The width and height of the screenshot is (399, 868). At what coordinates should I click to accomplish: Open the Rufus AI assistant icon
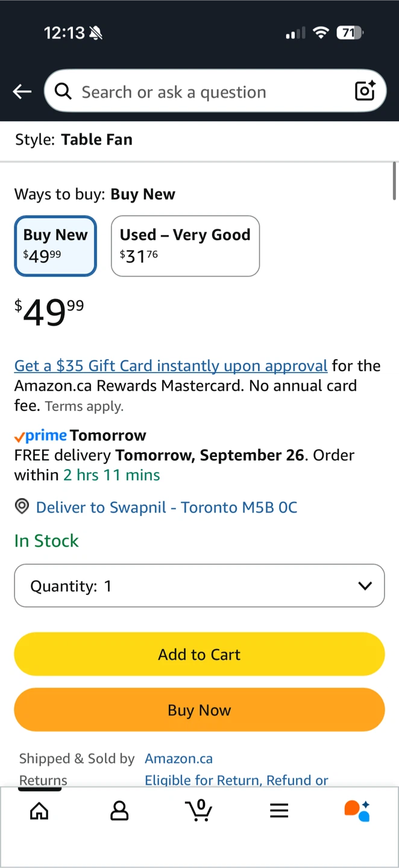357,811
